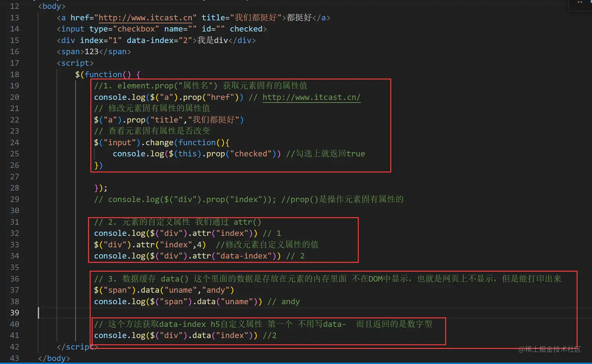This screenshot has height=364, width=592.
Task: Click the attr("index") console.log on line 32
Action: [x=176, y=233]
